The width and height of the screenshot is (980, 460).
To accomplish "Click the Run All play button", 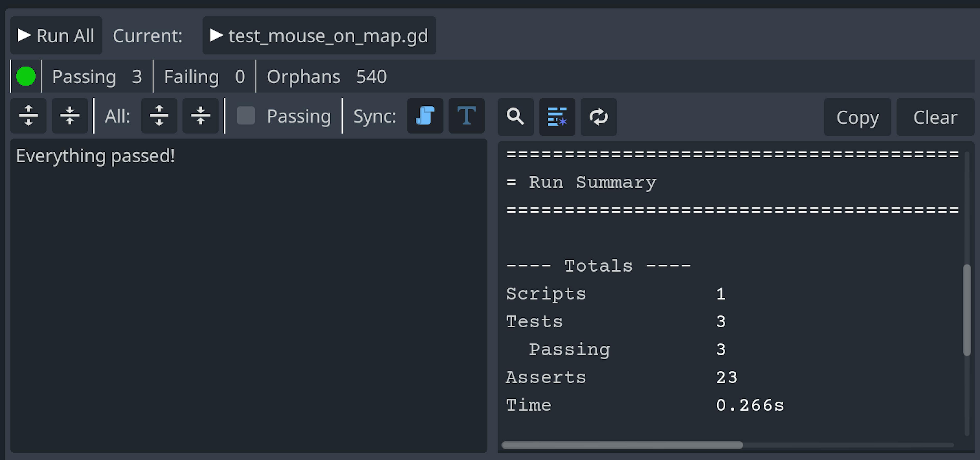I will tap(56, 36).
